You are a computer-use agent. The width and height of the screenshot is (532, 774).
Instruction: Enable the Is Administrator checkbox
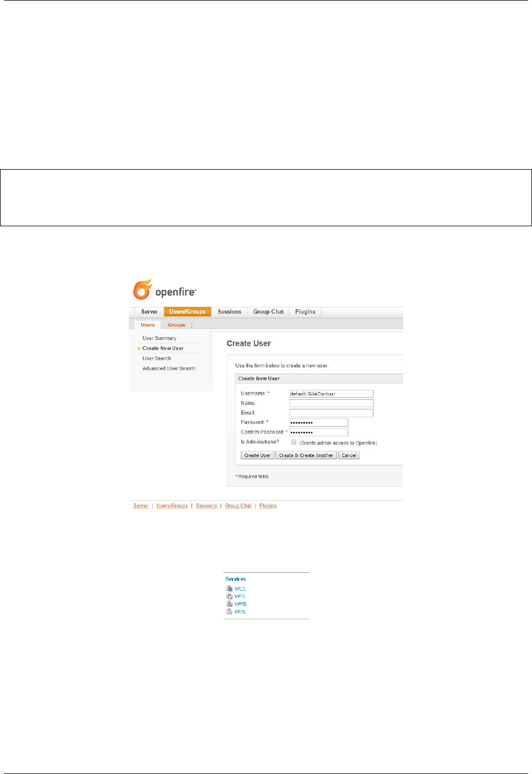pos(293,442)
